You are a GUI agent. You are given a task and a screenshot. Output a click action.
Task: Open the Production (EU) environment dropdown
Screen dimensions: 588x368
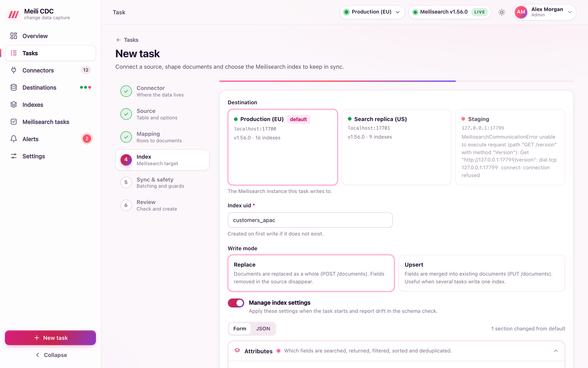coord(372,12)
